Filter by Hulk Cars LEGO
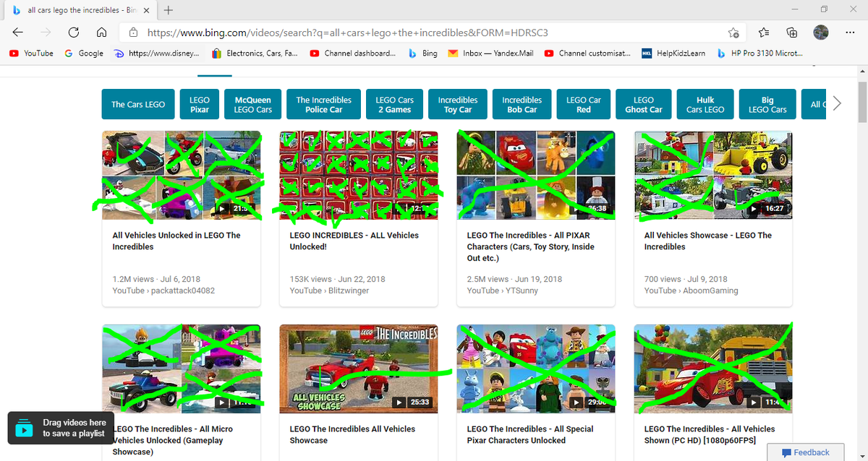This screenshot has width=868, height=461. pos(705,104)
